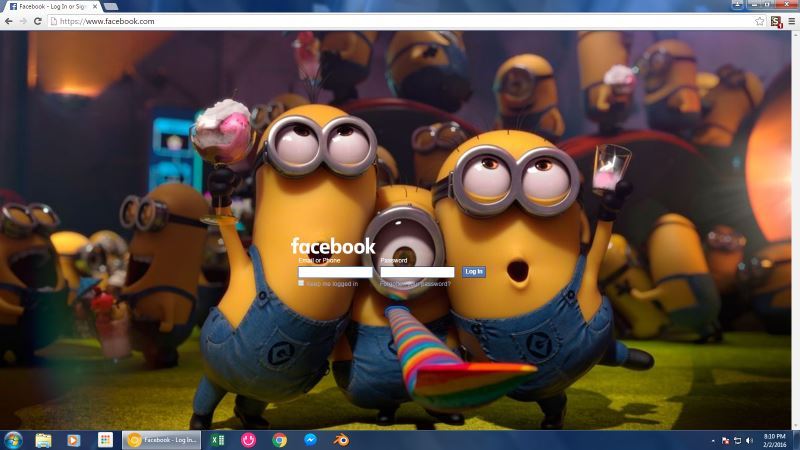Open the Windows Start menu
Image resolution: width=800 pixels, height=450 pixels.
[x=13, y=440]
